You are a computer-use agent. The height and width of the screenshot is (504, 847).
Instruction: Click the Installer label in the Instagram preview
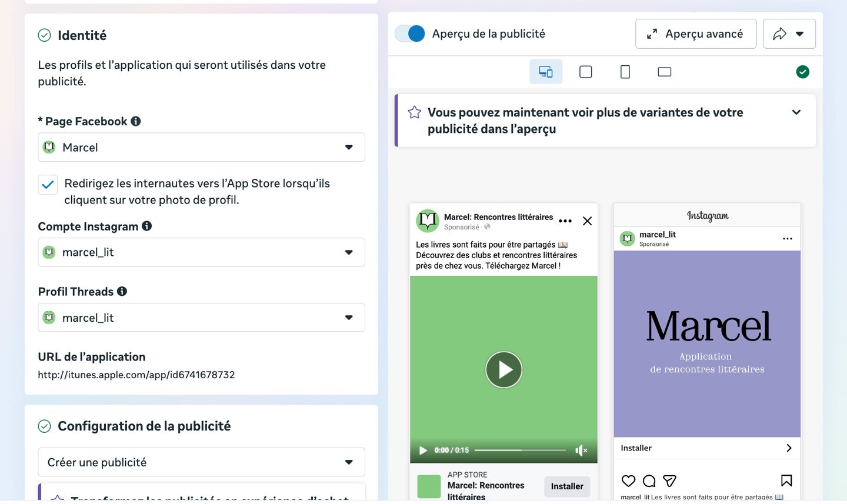click(x=636, y=448)
